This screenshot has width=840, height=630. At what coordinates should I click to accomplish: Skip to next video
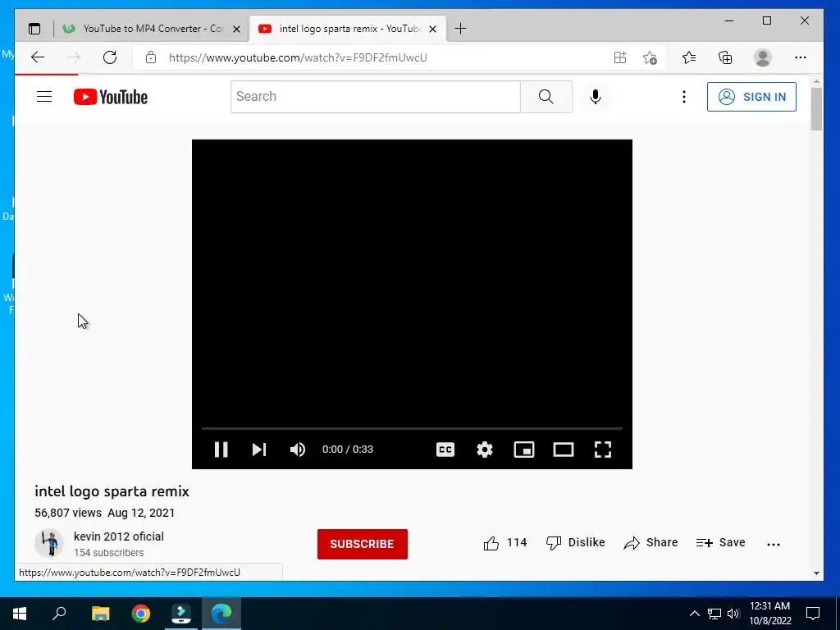259,450
